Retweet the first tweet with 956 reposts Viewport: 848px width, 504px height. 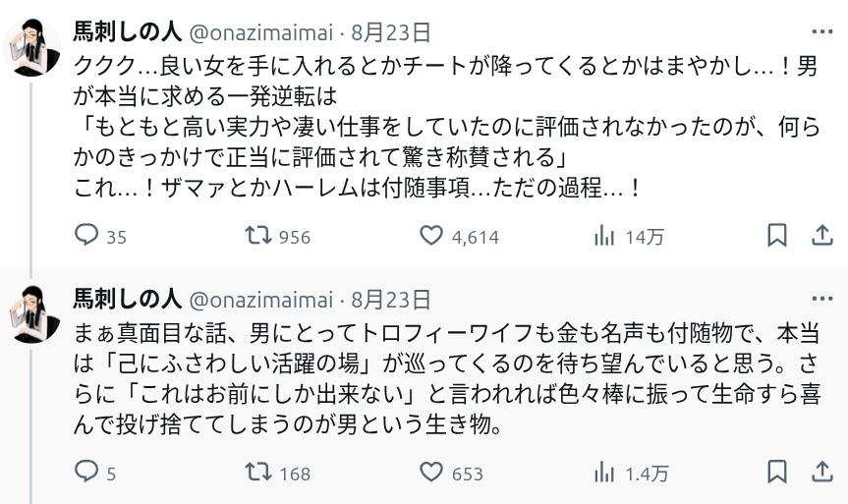tap(258, 236)
